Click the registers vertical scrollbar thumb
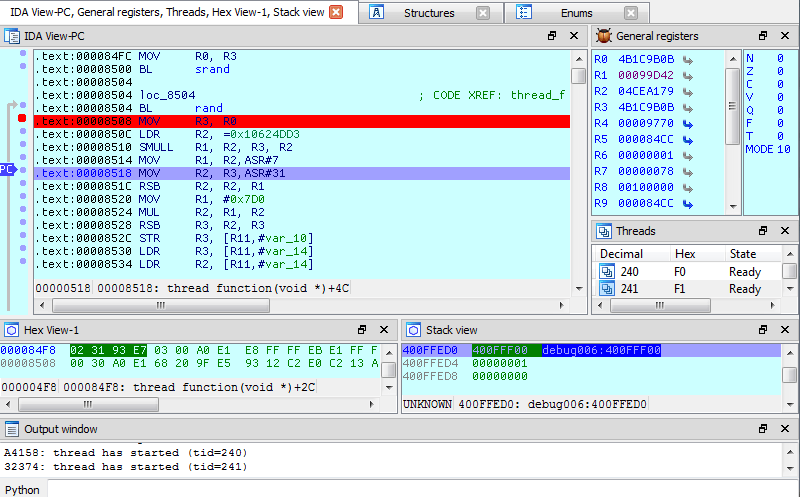Image resolution: width=800 pixels, height=497 pixels. click(x=732, y=106)
